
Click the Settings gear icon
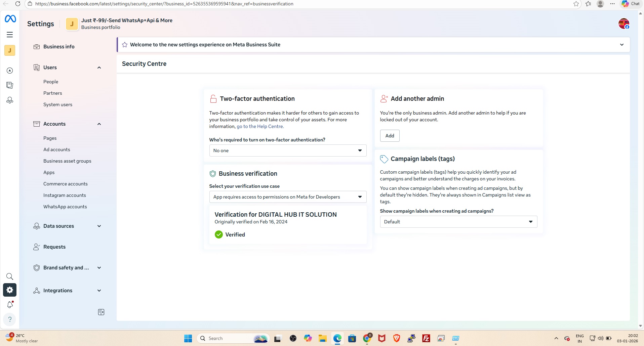tap(10, 290)
